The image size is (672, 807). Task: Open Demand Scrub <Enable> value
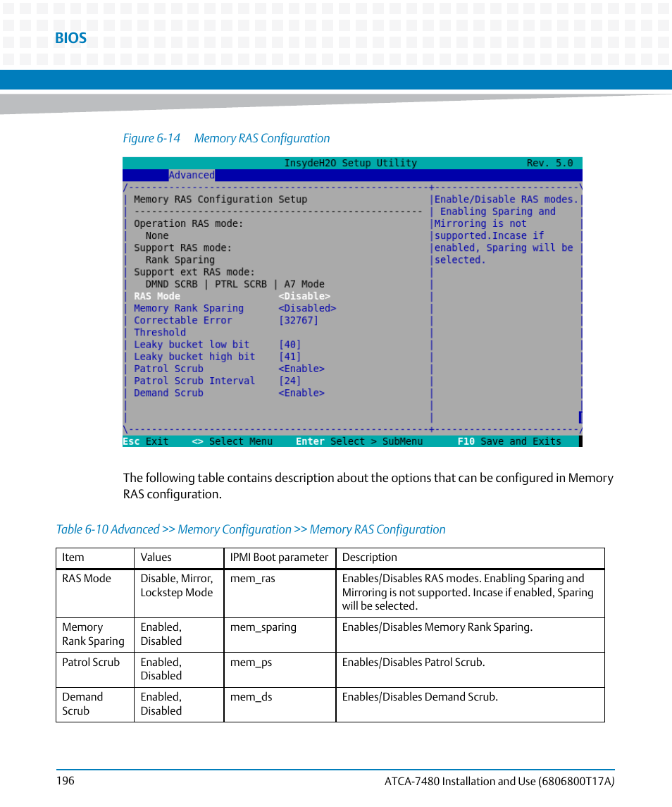pos(301,393)
